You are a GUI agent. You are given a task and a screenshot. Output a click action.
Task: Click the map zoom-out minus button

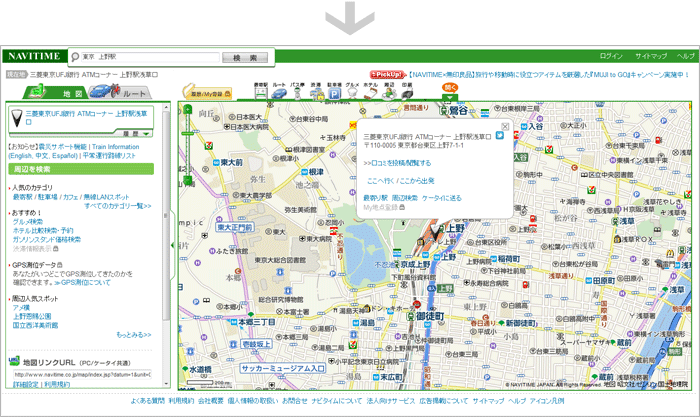[188, 180]
